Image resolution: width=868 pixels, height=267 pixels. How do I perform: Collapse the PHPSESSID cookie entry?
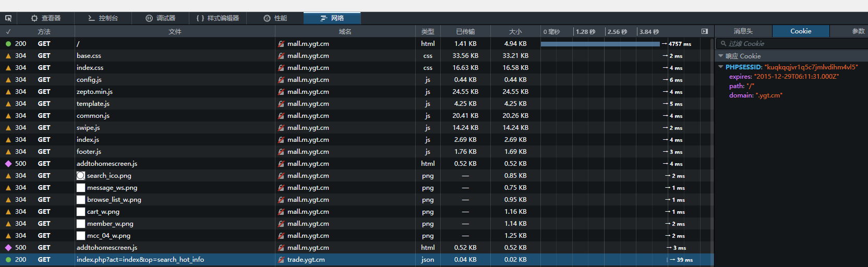pos(721,67)
